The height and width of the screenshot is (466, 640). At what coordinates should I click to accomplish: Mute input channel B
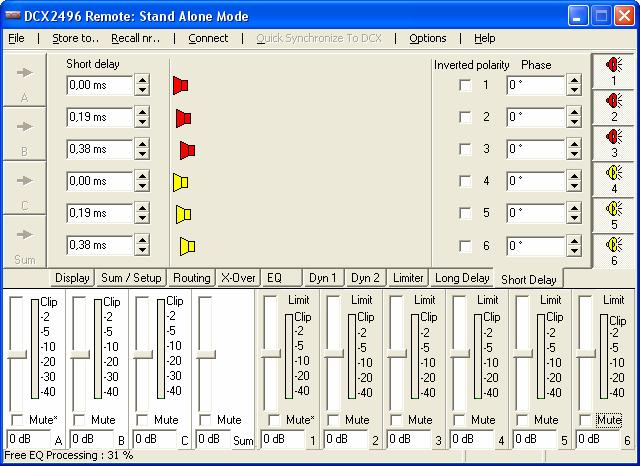tap(80, 420)
